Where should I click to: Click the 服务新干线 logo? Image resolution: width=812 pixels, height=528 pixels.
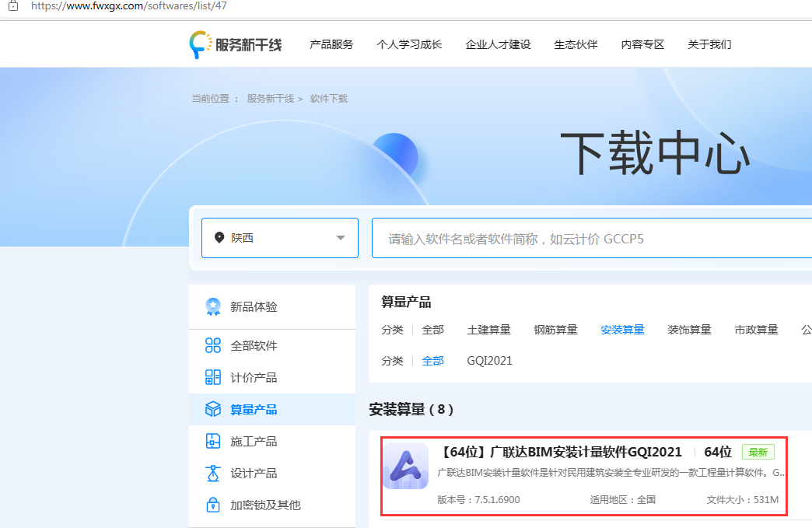(236, 44)
